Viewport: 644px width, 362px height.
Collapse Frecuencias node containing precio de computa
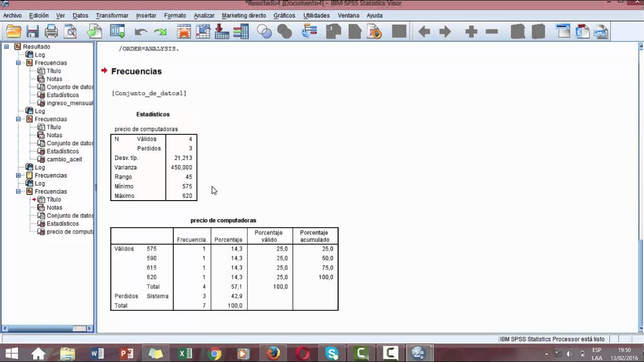click(x=19, y=192)
